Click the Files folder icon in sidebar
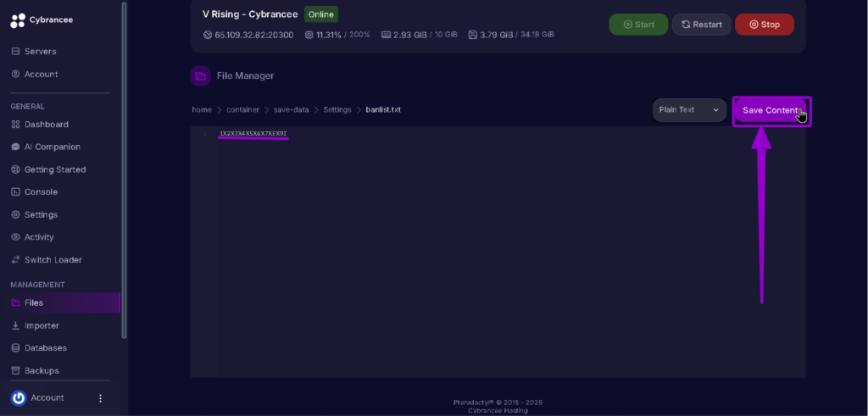This screenshot has width=868, height=416. 15,302
